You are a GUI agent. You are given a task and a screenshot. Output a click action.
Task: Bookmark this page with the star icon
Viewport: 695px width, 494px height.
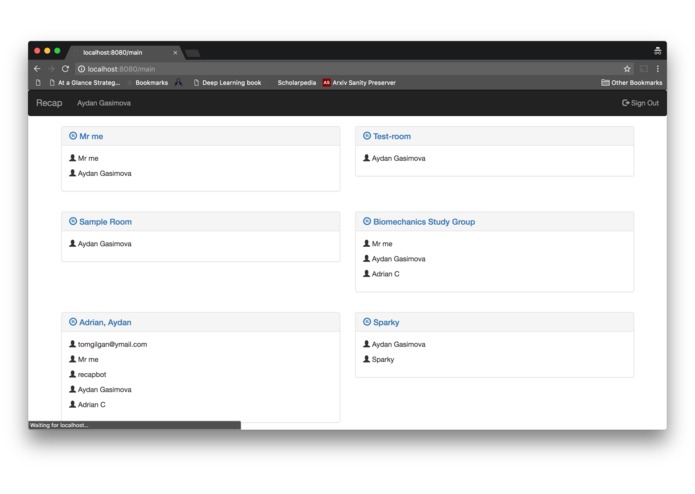[x=627, y=69]
